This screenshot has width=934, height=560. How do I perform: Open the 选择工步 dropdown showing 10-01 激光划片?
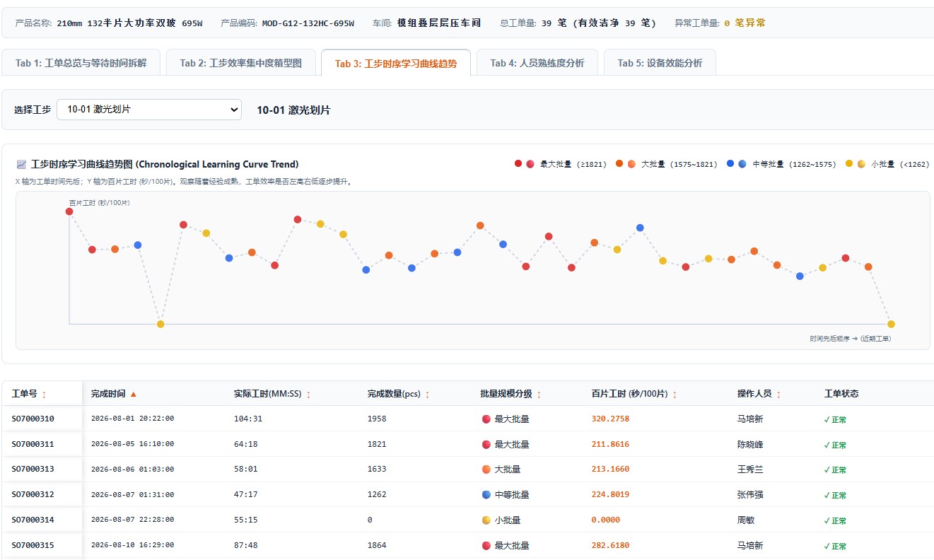tap(149, 110)
